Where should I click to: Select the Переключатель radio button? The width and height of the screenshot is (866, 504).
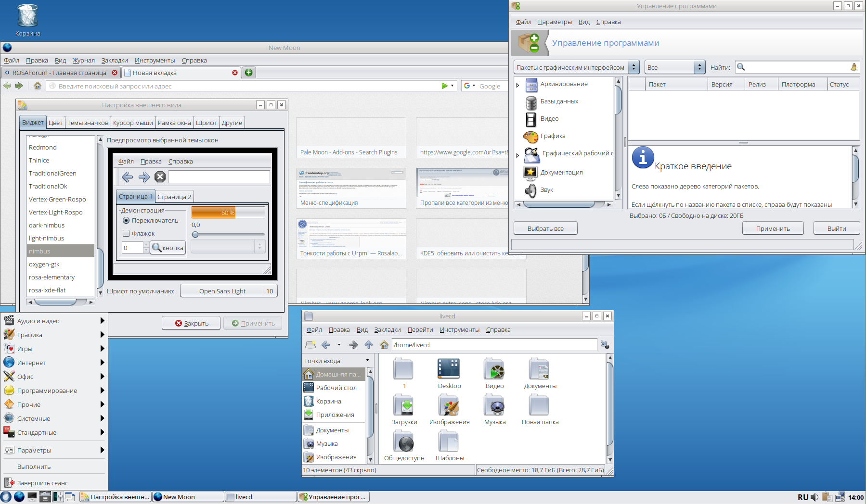pyautogui.click(x=127, y=220)
